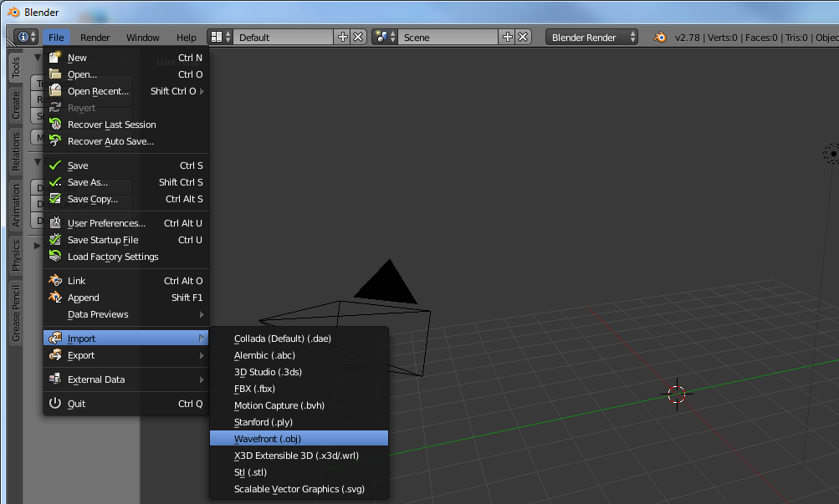Open the Render menu
Image resolution: width=839 pixels, height=504 pixels.
[x=95, y=38]
